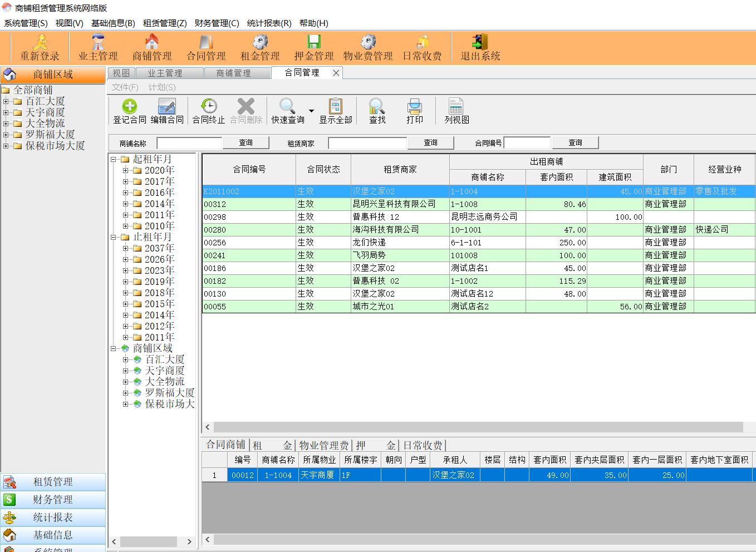
Task: Expand 天宇商厦 in left sidebar tree
Action: (x=6, y=112)
